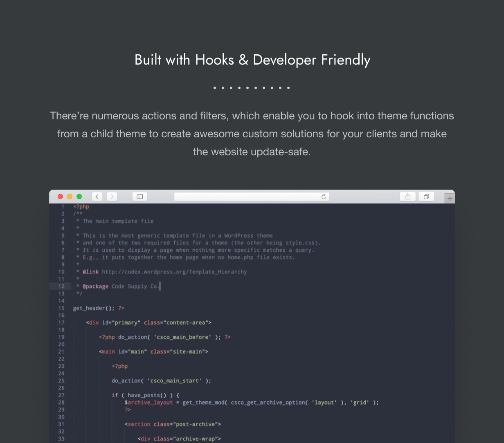Click the section class="post-archive" tag
Image resolution: width=504 pixels, height=443 pixels.
173,424
